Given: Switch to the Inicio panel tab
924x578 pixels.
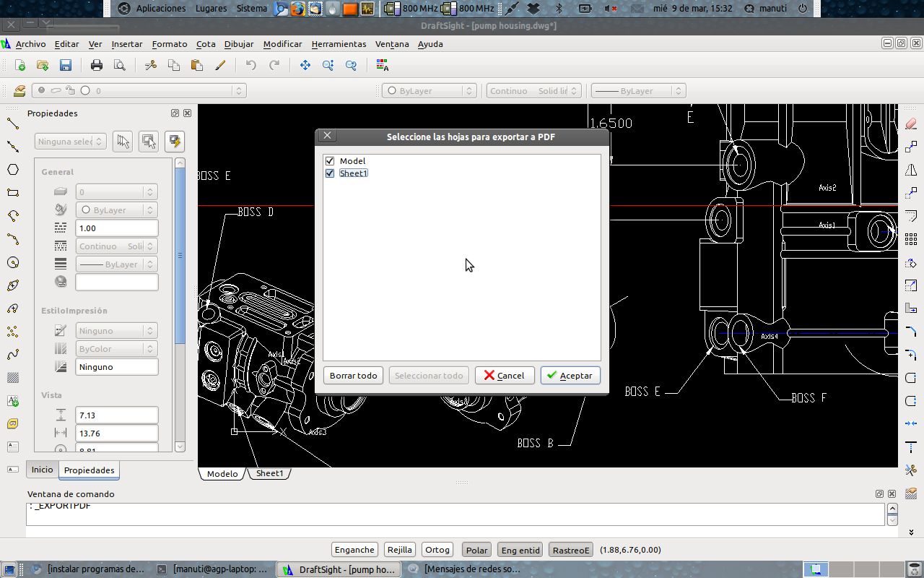Looking at the screenshot, I should [42, 470].
